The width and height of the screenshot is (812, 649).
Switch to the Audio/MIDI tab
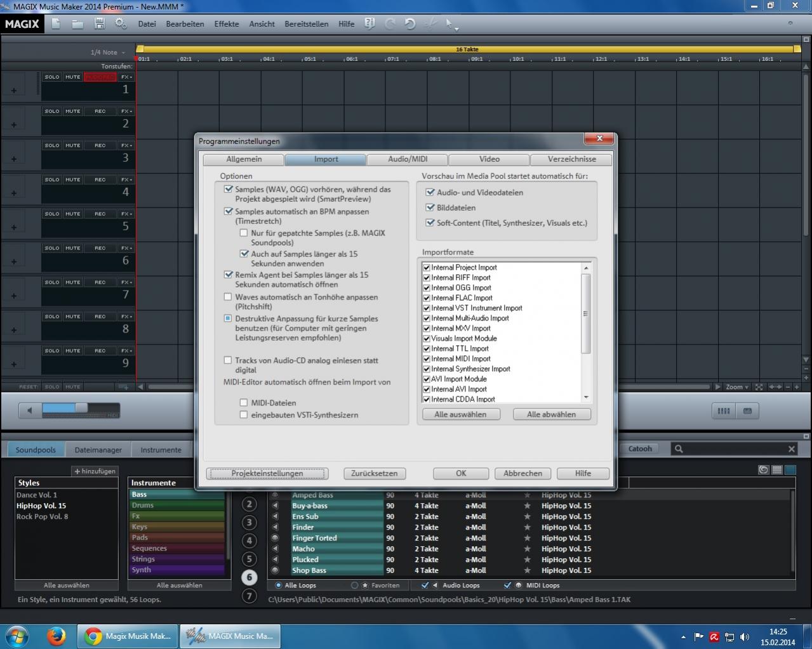point(408,159)
